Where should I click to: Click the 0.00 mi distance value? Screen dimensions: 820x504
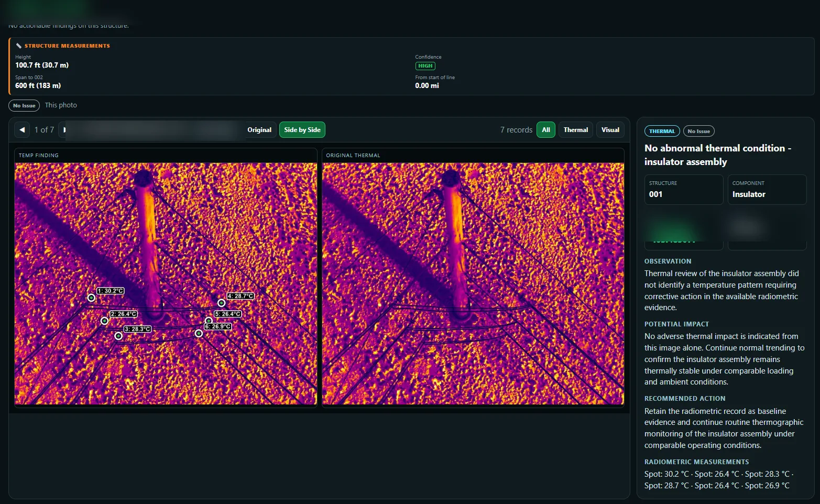click(427, 85)
